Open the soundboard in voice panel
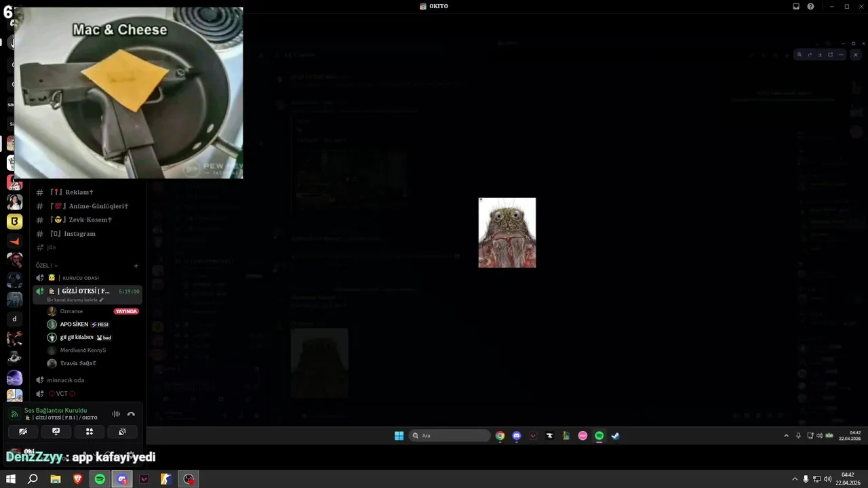The height and width of the screenshot is (488, 868). pyautogui.click(x=122, y=431)
